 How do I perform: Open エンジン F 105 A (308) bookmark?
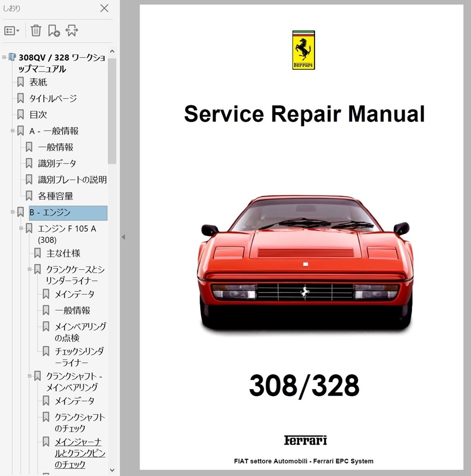pos(67,234)
